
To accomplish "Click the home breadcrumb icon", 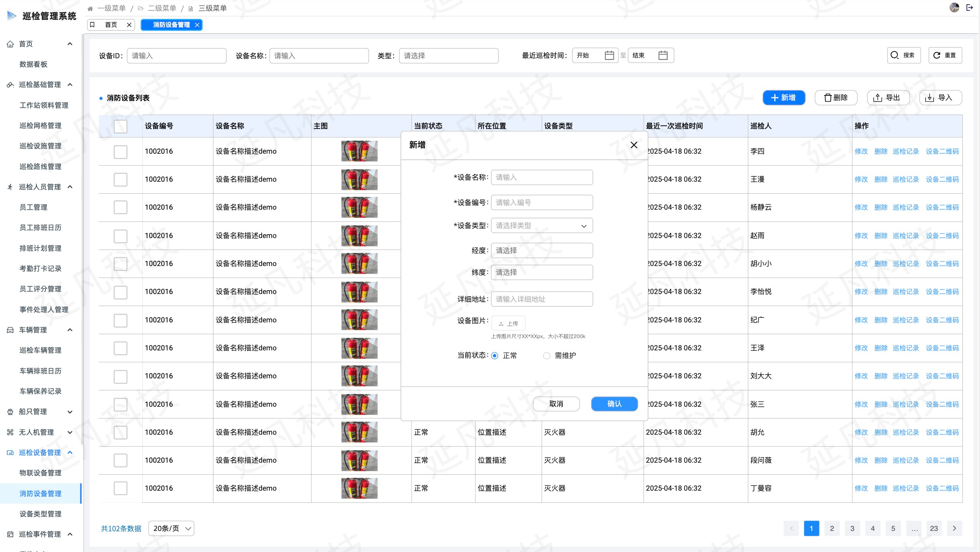I will [x=90, y=8].
